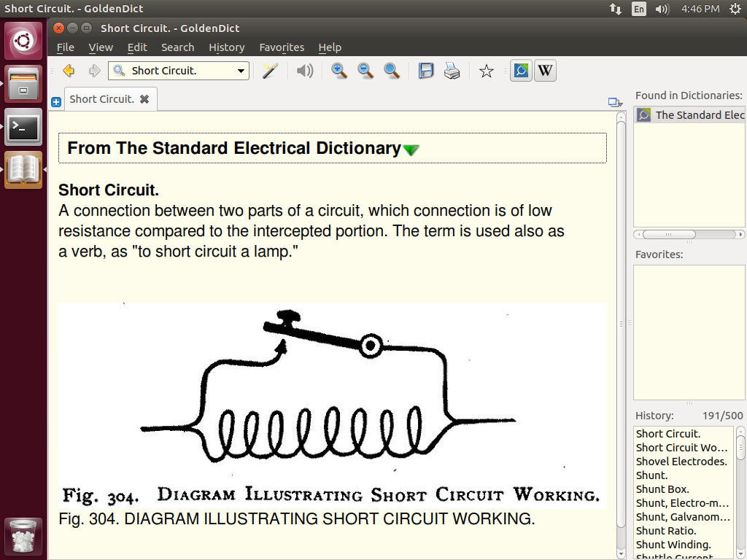Toggle the Wikipedia dictionary button

coord(545,71)
